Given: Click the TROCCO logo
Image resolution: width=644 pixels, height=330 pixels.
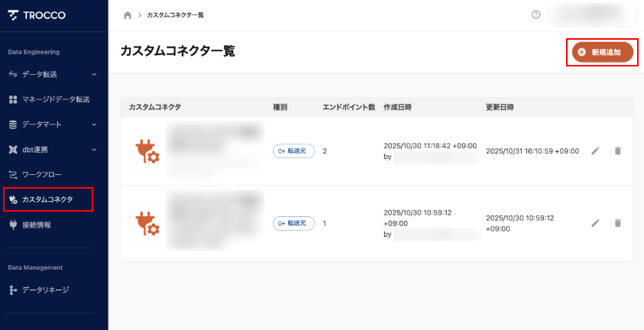Looking at the screenshot, I should (x=38, y=15).
